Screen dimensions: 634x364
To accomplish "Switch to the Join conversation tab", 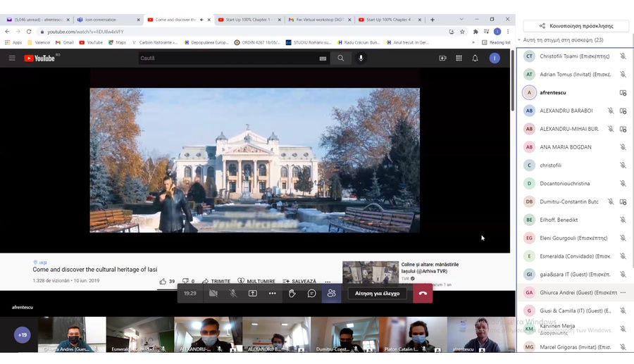I will [x=104, y=20].
